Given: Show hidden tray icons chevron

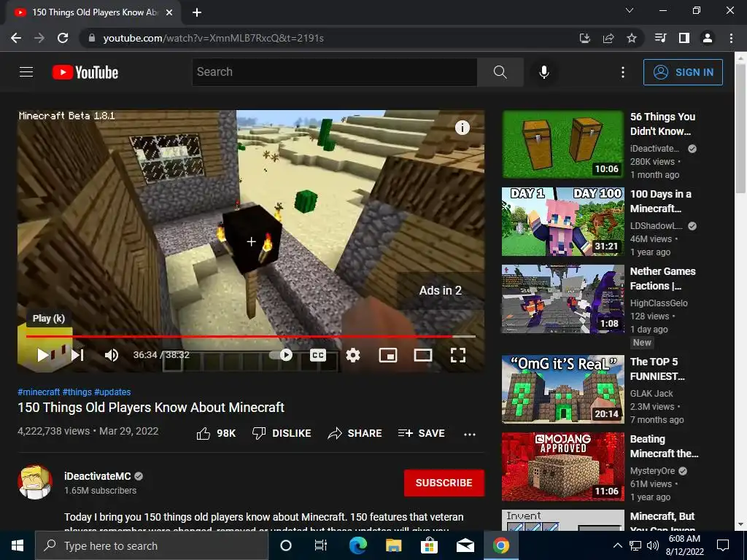Looking at the screenshot, I should coord(617,545).
